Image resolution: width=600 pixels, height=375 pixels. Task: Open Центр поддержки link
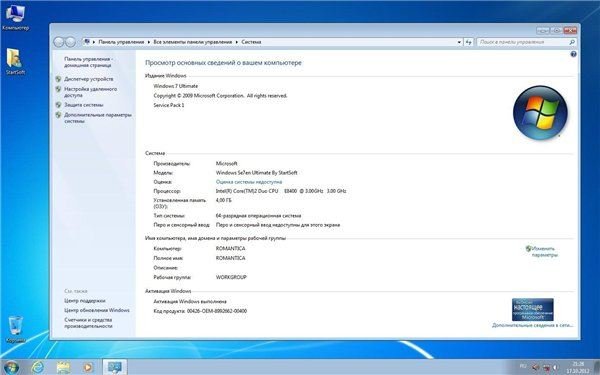point(85,301)
